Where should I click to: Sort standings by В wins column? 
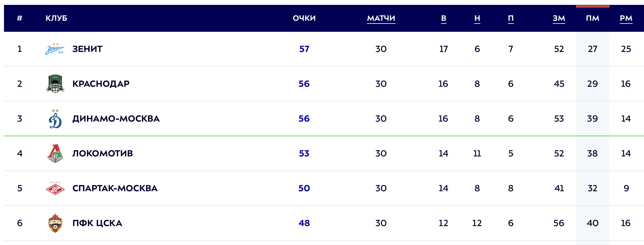click(443, 18)
